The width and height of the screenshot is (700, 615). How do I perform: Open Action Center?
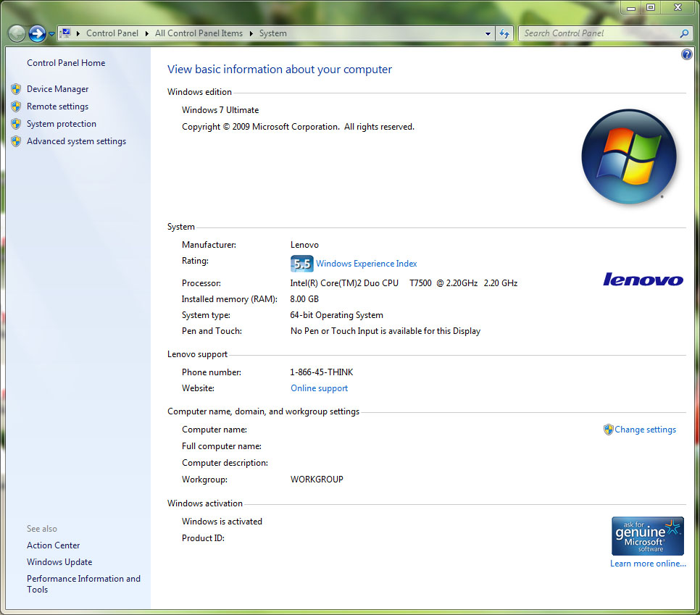tap(53, 545)
